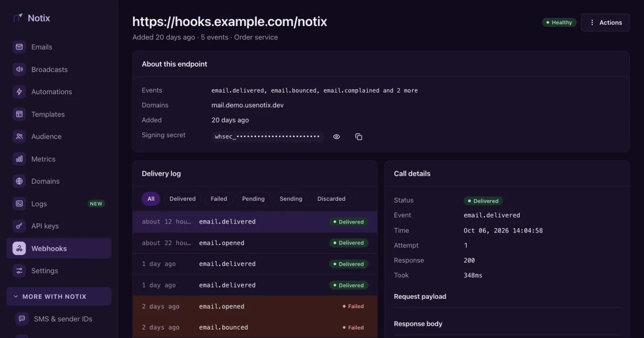This screenshot has width=644, height=338.
Task: Click the Delivered badge on the email.opened row
Action: 349,243
